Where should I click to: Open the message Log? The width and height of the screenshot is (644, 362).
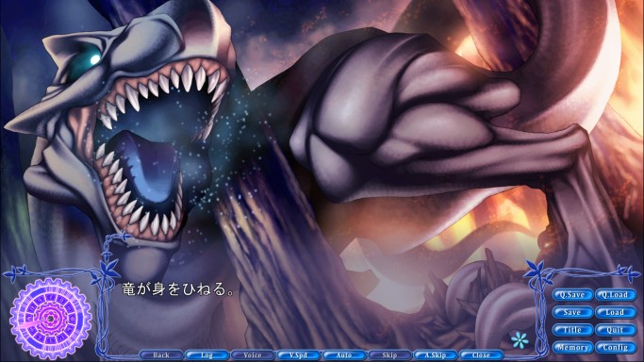(206, 355)
